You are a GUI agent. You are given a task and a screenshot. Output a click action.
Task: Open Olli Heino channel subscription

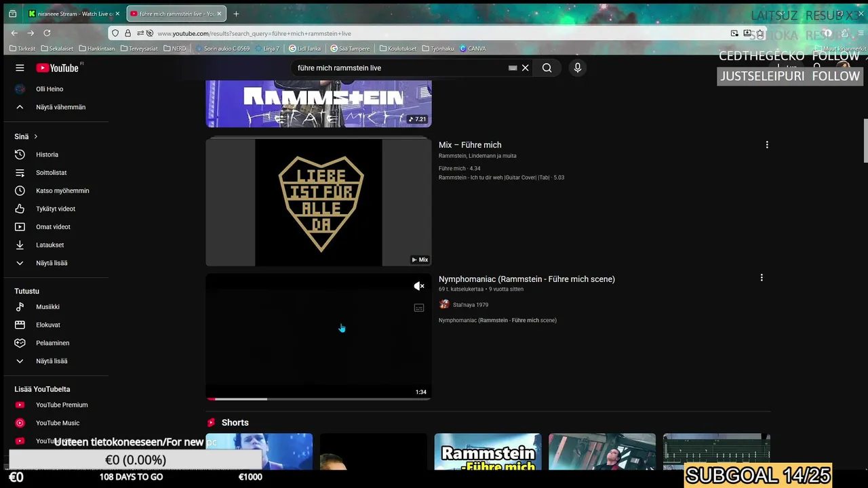[x=56, y=89]
